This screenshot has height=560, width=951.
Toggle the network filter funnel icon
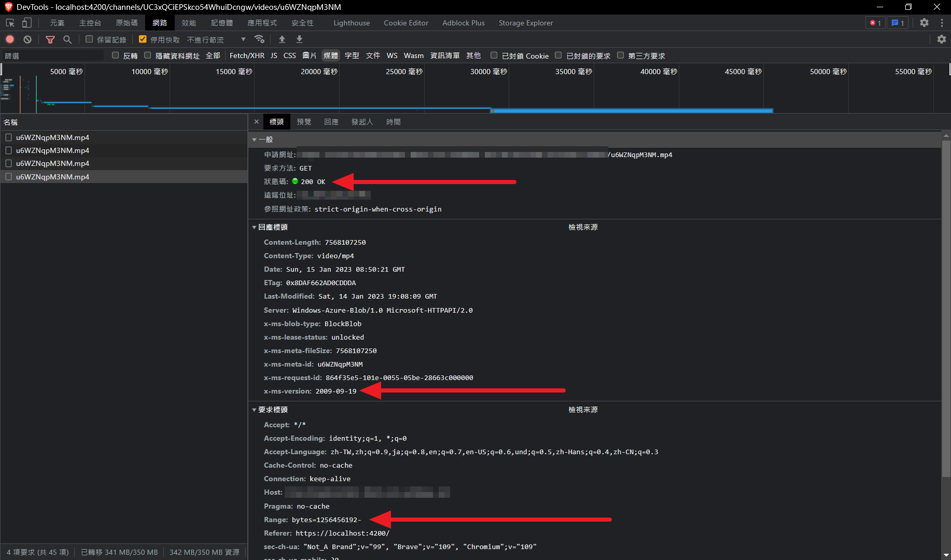(x=50, y=39)
